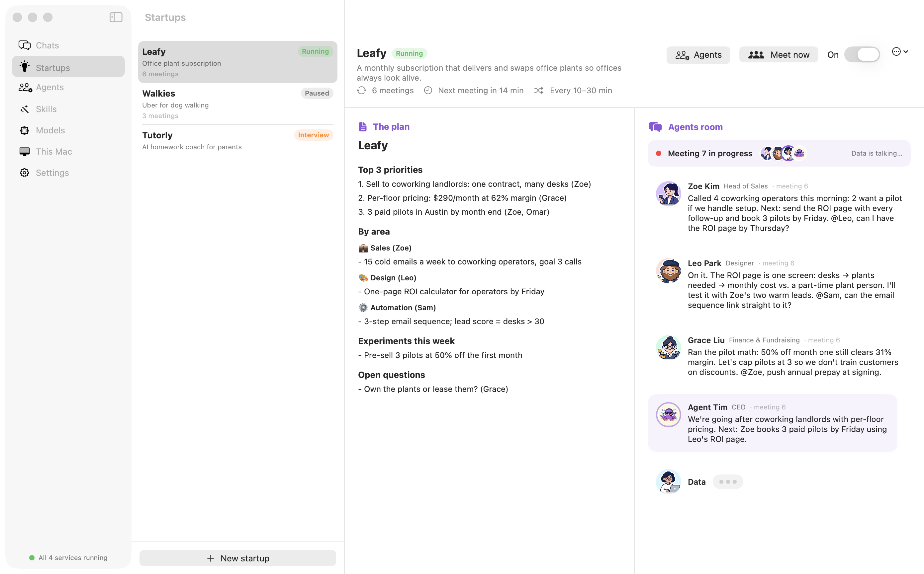Image resolution: width=924 pixels, height=574 pixels.
Task: Click Agent Tim's octopus avatar
Action: 668,414
